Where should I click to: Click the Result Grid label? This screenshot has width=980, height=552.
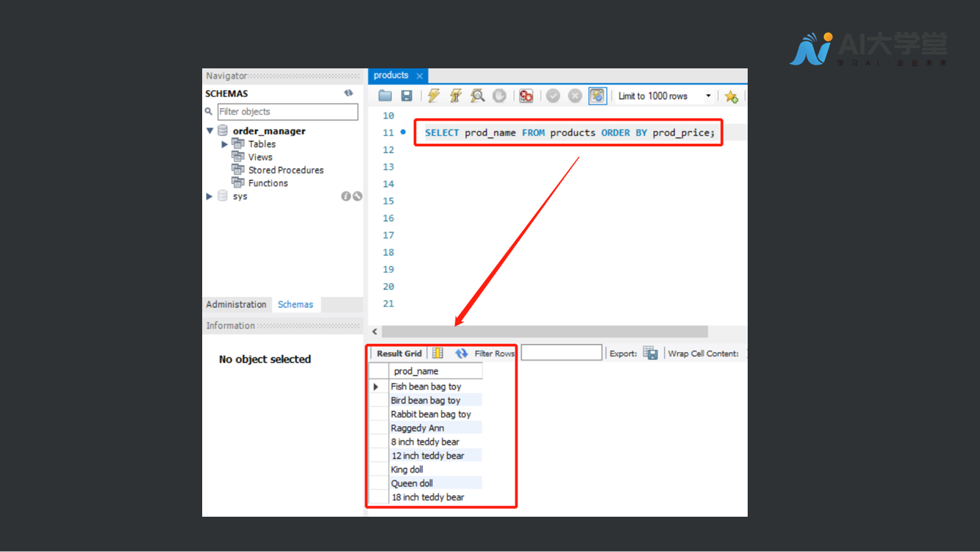(x=399, y=354)
